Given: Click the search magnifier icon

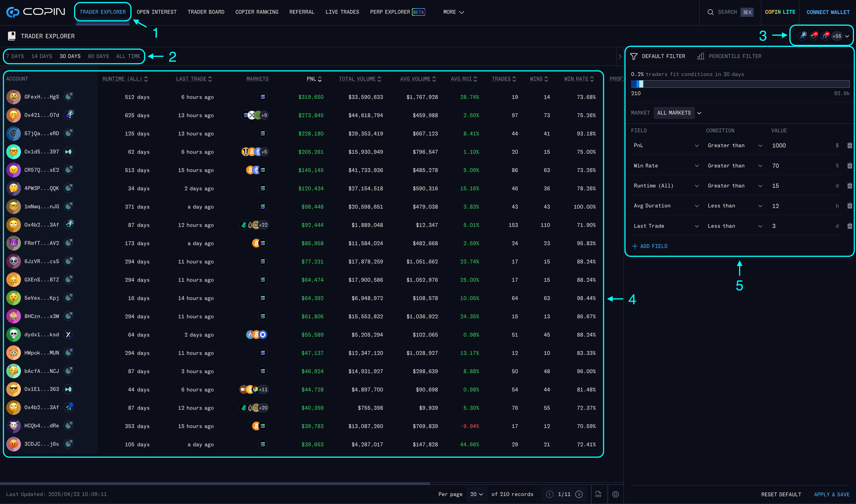Looking at the screenshot, I should pos(710,12).
